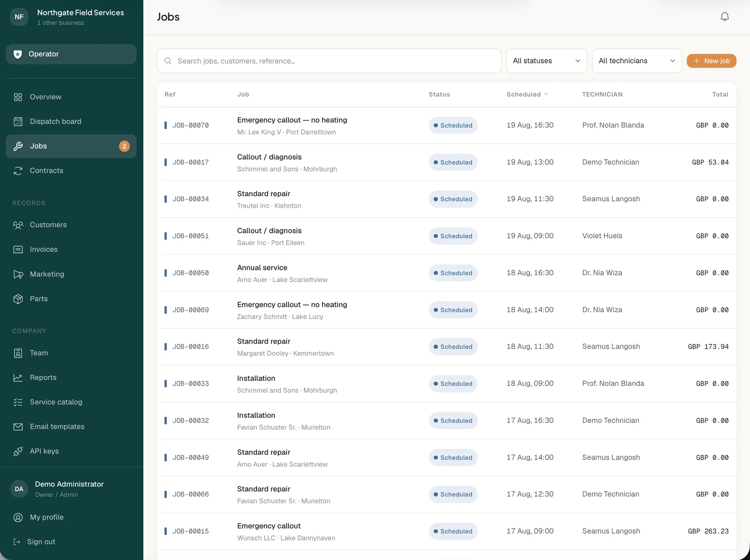Click the Marketing flag icon
This screenshot has height=560, width=750.
point(18,274)
